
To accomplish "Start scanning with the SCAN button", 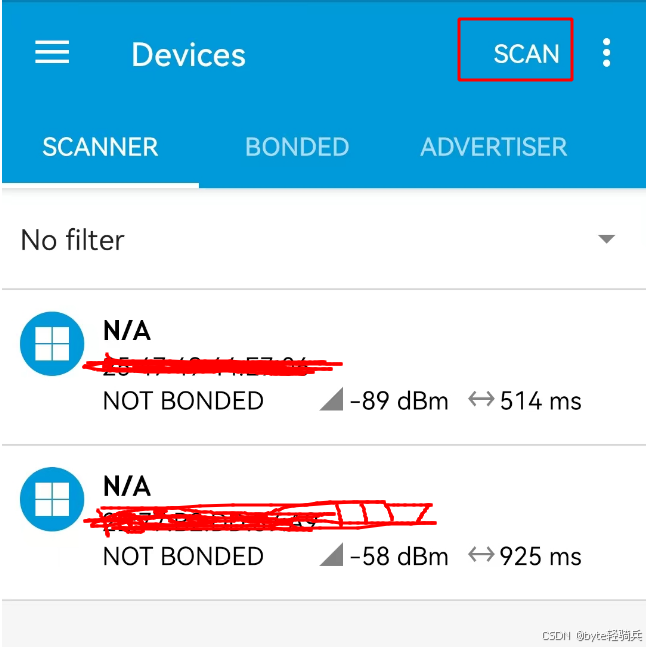I will (515, 50).
